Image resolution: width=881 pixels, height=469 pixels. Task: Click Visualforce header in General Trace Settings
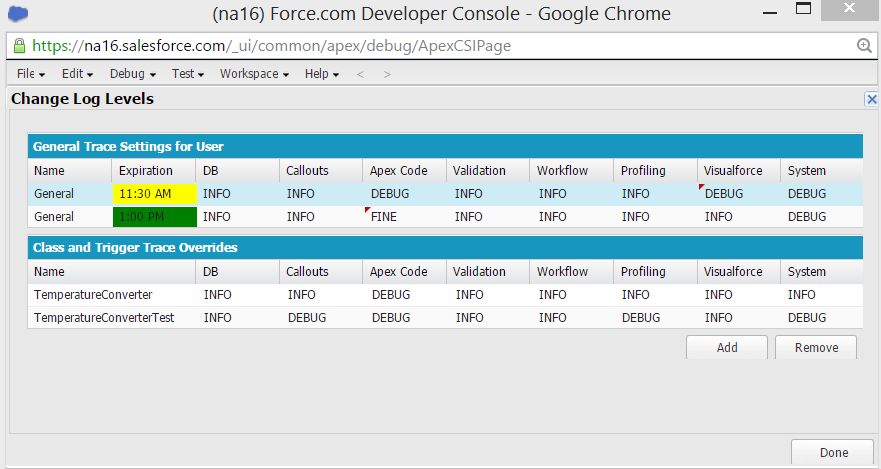[739, 171]
